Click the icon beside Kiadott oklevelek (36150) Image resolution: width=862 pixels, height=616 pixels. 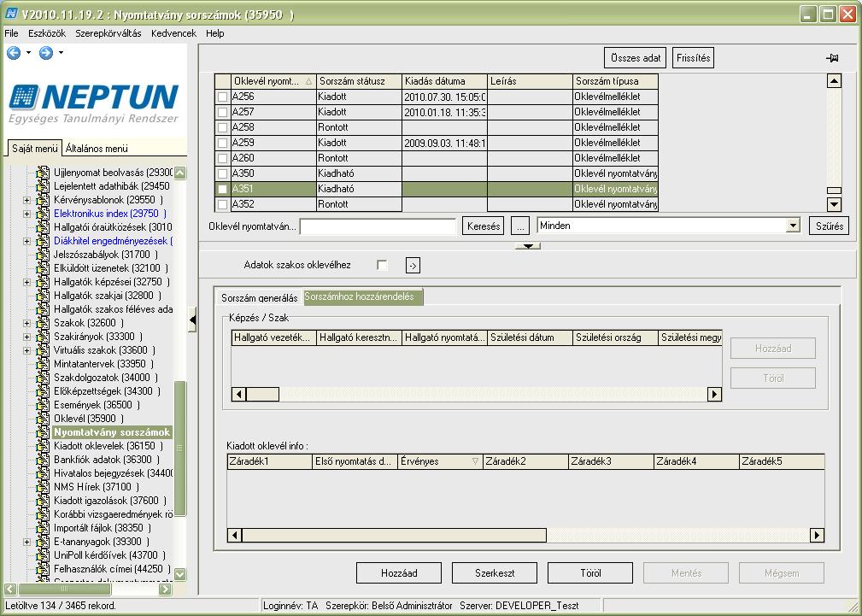tap(43, 446)
